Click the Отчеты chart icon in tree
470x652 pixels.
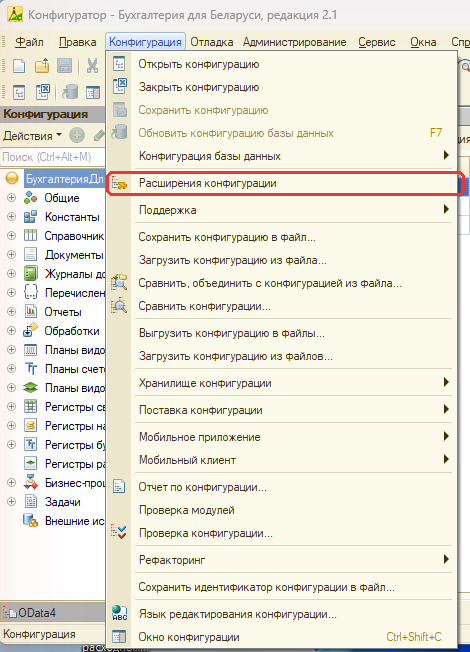tap(31, 311)
